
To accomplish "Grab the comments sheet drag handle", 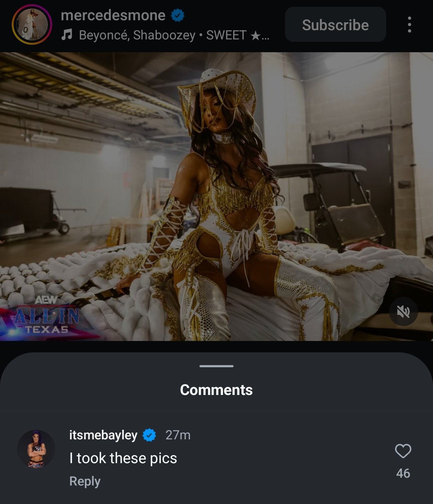I will point(217,366).
